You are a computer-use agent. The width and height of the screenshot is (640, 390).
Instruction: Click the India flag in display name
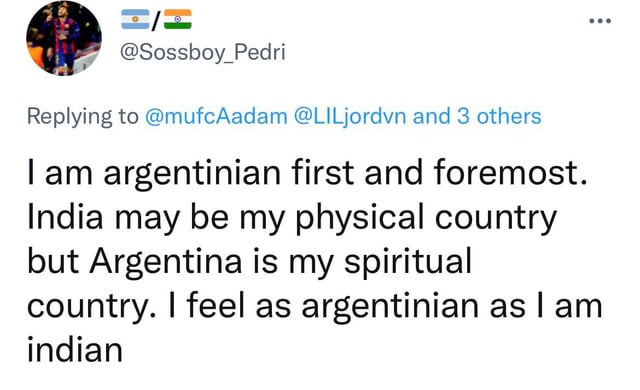pyautogui.click(x=178, y=19)
